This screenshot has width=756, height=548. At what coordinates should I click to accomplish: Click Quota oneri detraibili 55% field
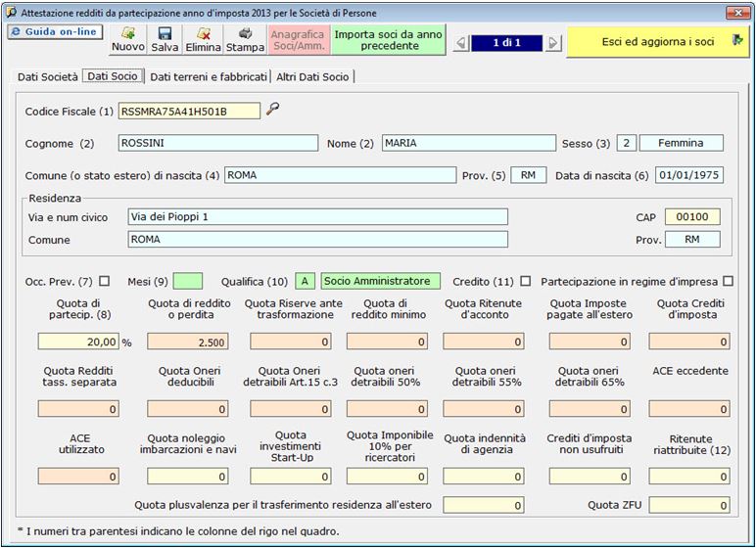484,409
